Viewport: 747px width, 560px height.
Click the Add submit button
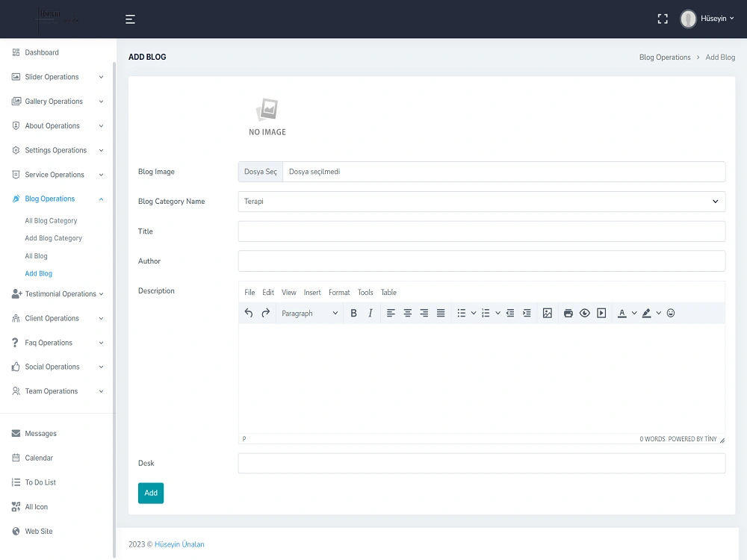pyautogui.click(x=151, y=493)
